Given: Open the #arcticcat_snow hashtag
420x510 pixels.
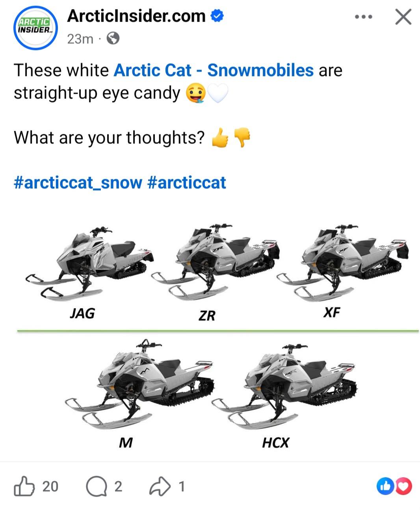Looking at the screenshot, I should tap(78, 183).
